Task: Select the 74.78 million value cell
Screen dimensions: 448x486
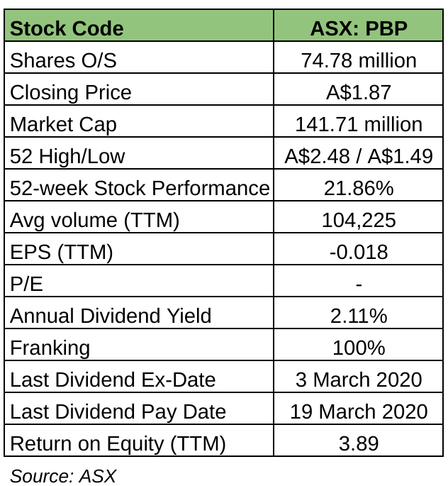Action: click(358, 60)
